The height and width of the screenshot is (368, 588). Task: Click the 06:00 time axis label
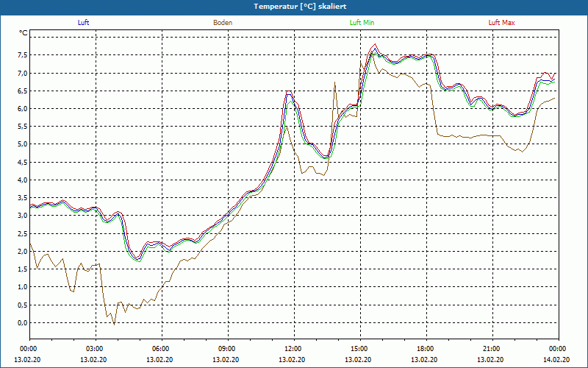click(159, 349)
